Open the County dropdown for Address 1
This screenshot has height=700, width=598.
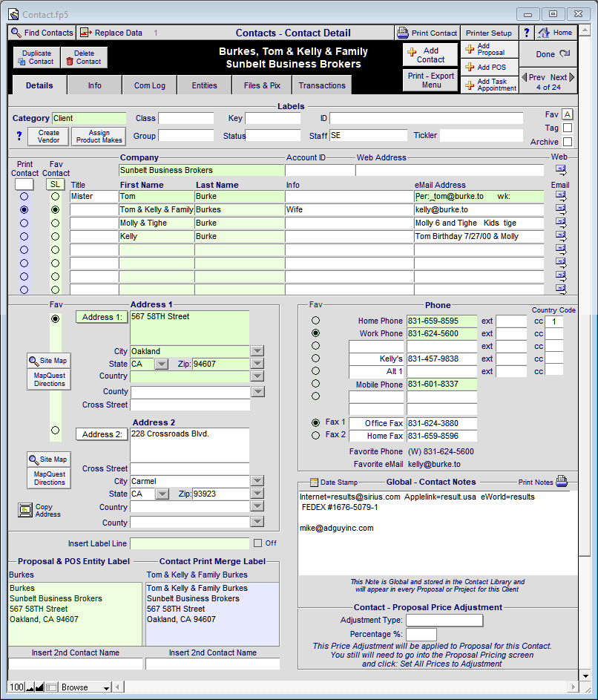pos(258,391)
